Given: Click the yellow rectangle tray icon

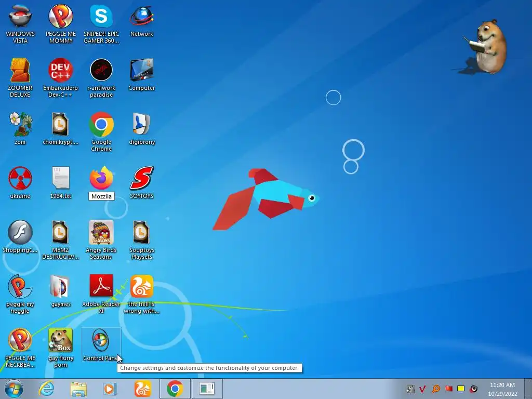Looking at the screenshot, I should tap(461, 389).
